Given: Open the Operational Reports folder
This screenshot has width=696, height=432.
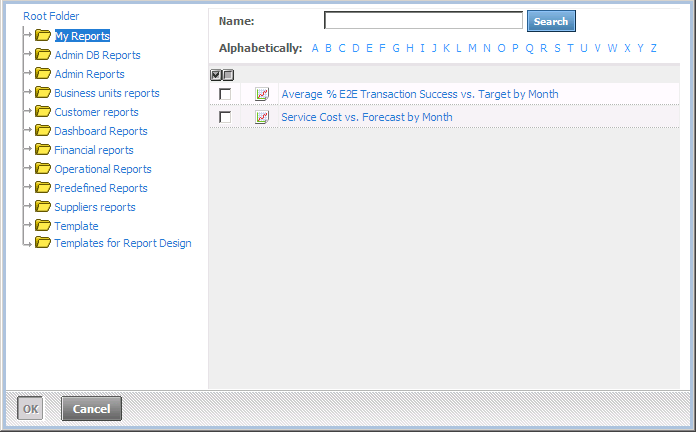Looking at the screenshot, I should [103, 170].
